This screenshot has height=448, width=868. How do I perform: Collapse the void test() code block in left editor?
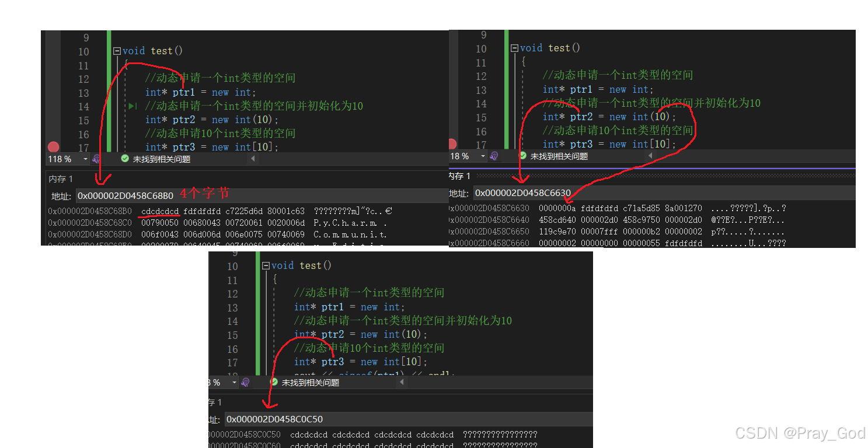point(116,51)
